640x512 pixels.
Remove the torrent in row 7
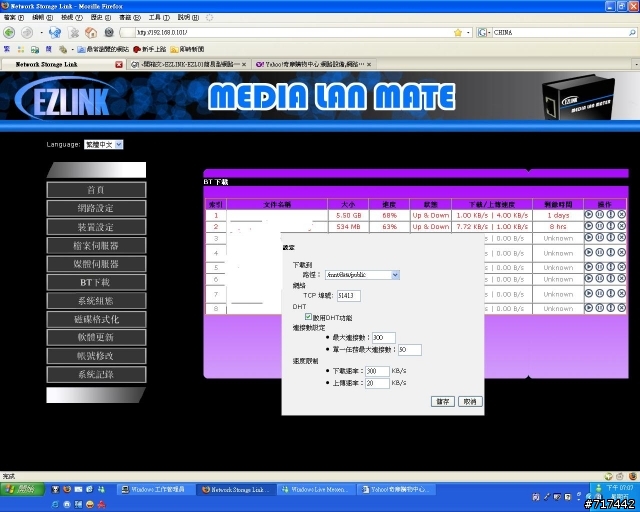[622, 293]
